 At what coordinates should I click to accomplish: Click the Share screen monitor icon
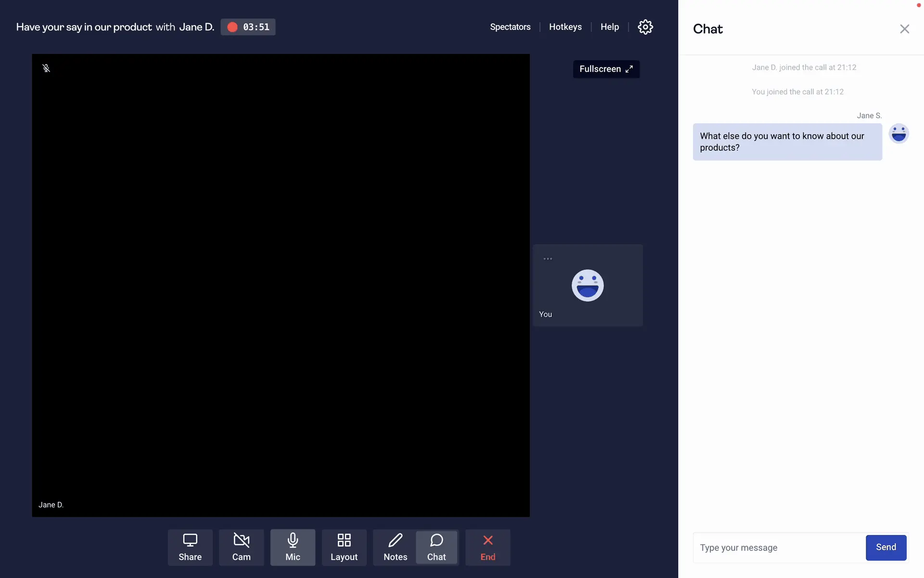(190, 547)
